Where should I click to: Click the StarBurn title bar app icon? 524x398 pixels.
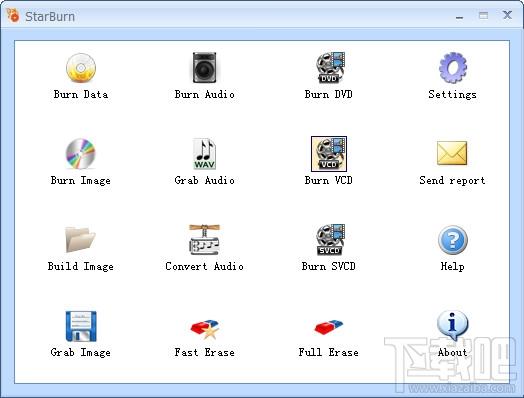(x=13, y=15)
